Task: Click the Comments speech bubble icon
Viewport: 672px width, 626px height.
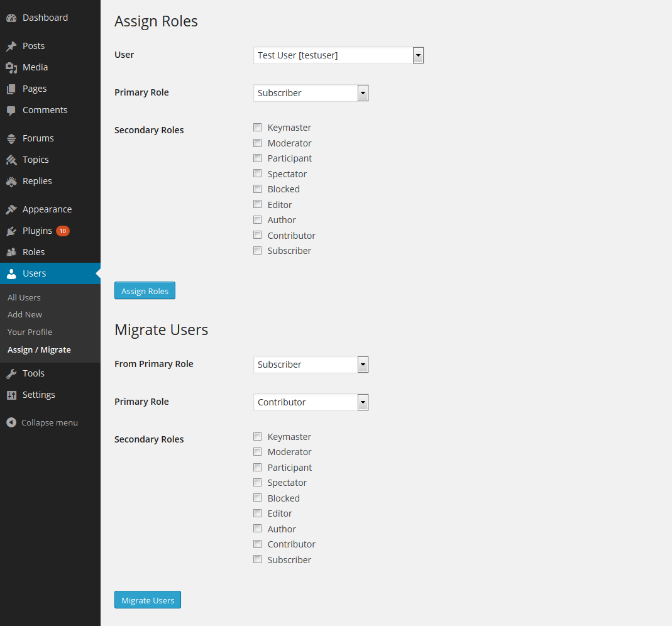Action: pos(11,111)
